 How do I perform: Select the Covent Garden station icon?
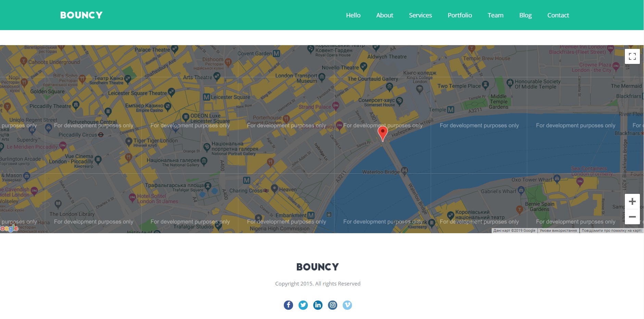(x=276, y=54)
